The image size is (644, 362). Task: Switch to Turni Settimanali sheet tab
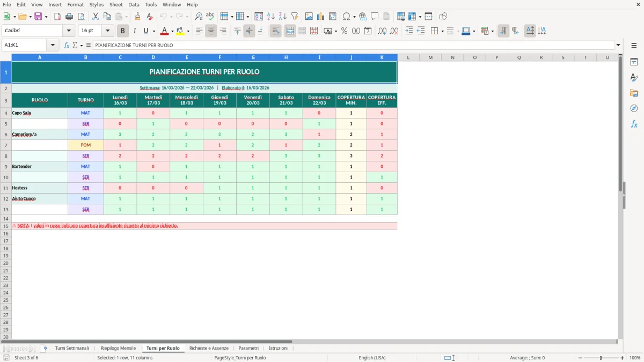point(72,348)
